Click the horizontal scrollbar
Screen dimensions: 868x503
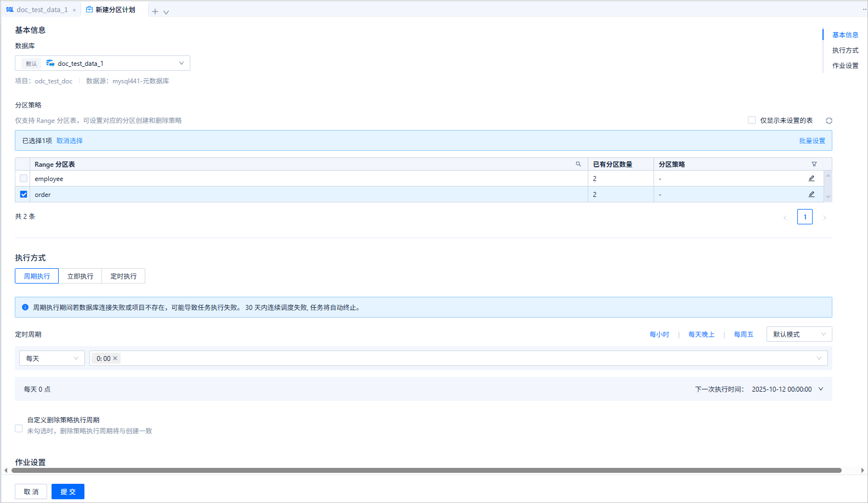[x=427, y=470]
